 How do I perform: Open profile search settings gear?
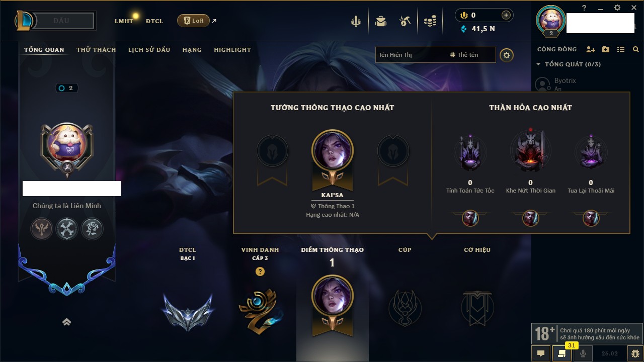coord(507,55)
